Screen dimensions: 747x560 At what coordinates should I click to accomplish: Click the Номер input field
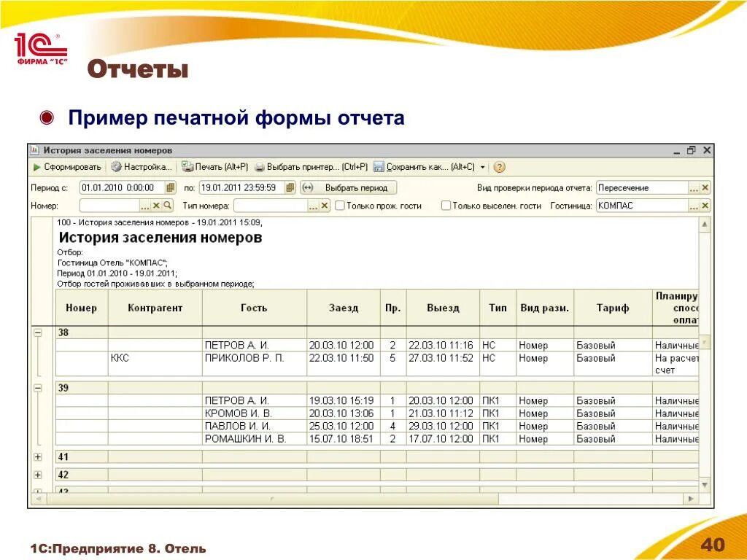click(x=109, y=206)
